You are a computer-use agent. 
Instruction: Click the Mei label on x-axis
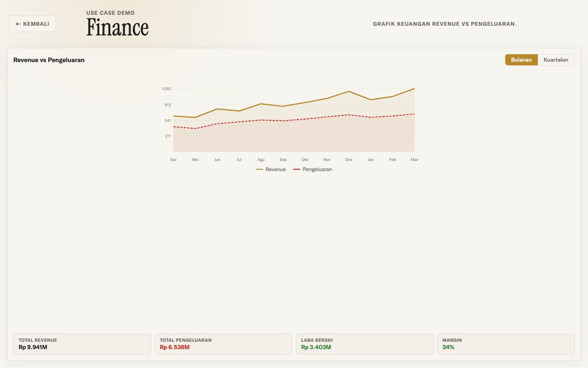(195, 160)
